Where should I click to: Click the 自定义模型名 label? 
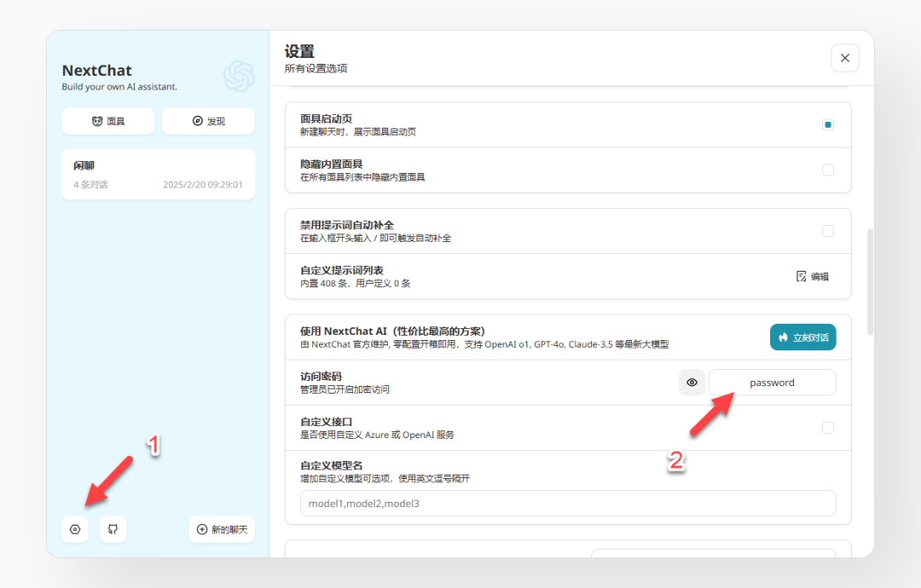click(x=331, y=465)
